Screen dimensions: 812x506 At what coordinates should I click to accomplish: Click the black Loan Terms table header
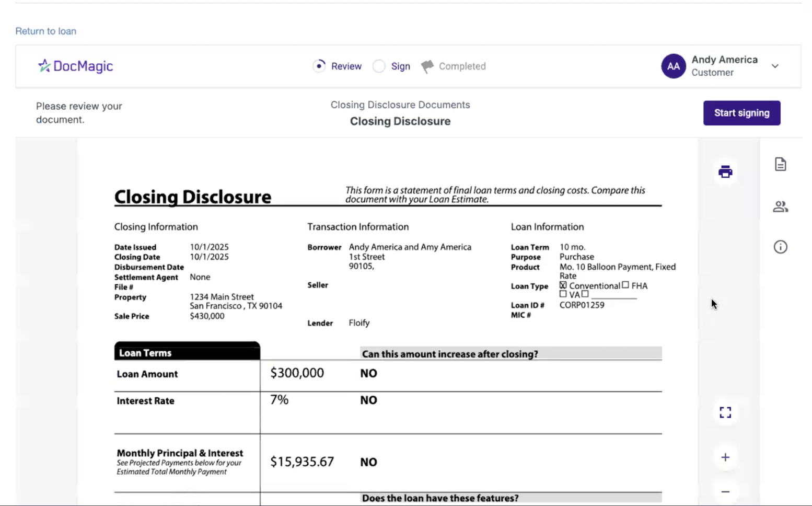(187, 352)
